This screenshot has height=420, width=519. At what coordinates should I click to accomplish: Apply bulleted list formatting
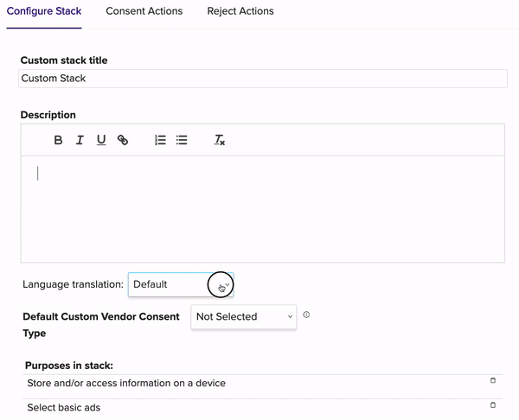click(x=182, y=140)
